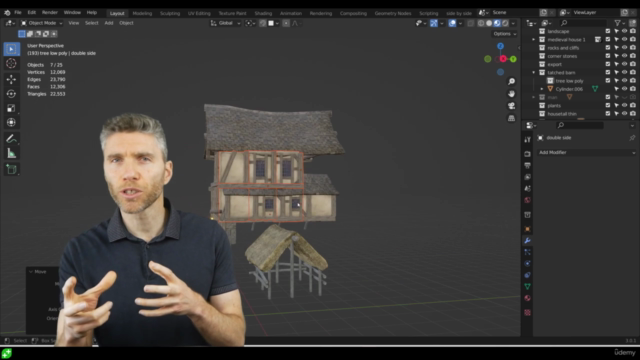Viewport: 640px width, 360px height.
Task: Switch to rendered viewport shading
Action: (x=505, y=23)
